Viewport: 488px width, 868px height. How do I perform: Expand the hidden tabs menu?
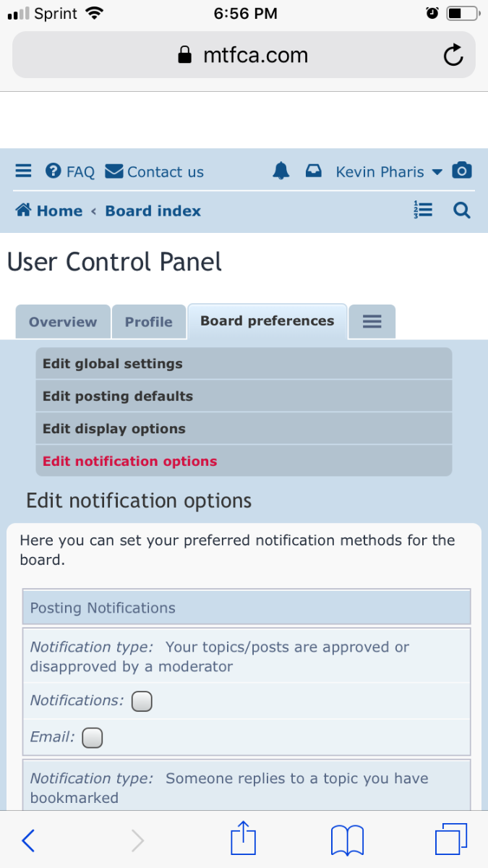(372, 322)
